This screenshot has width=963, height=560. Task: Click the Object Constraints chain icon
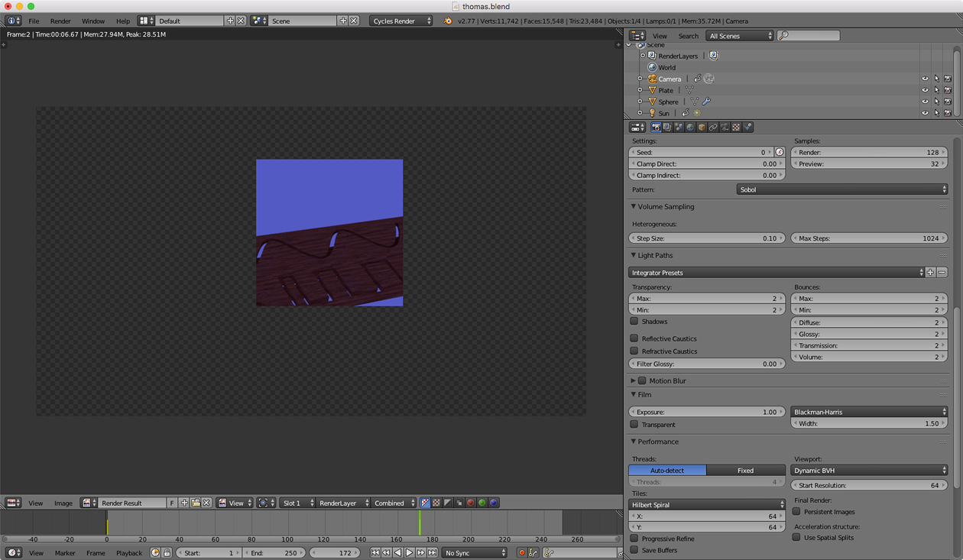click(713, 128)
